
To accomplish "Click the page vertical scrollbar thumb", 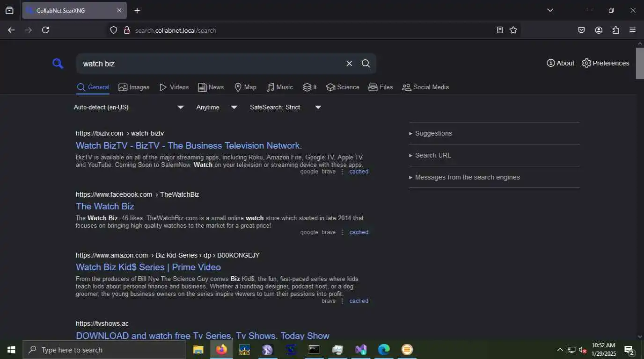I will pos(640,63).
